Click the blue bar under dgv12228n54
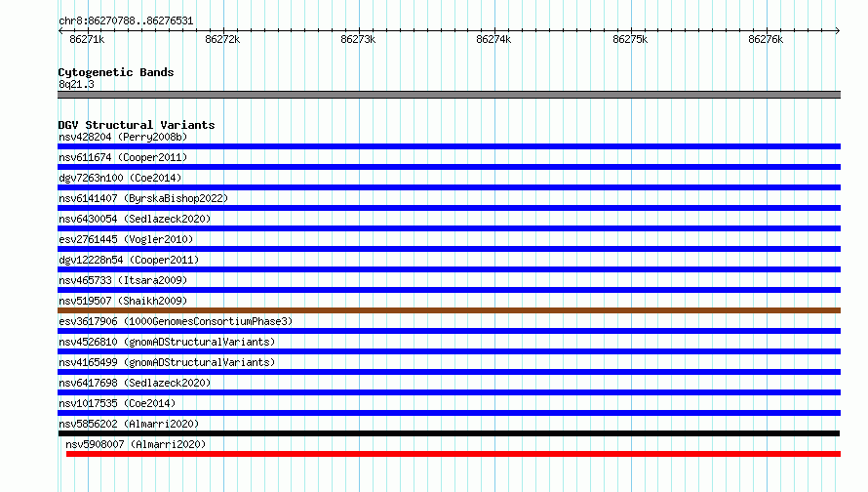 [x=449, y=269]
